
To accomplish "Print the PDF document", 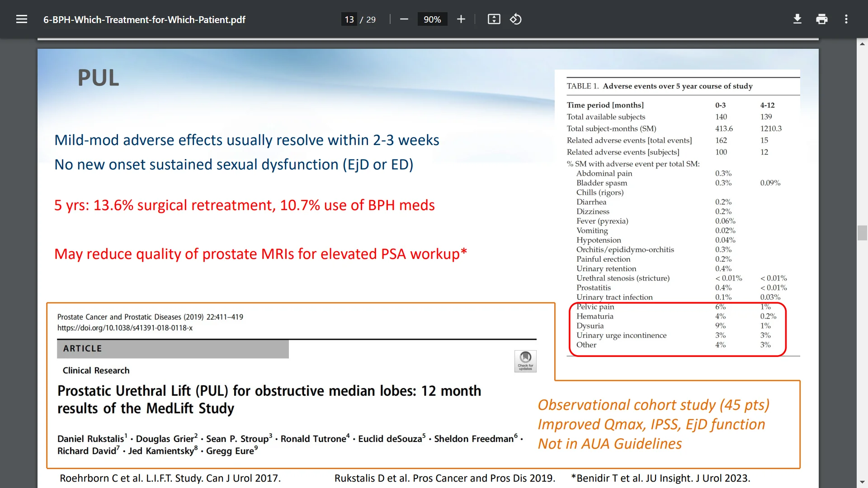I will [x=822, y=19].
